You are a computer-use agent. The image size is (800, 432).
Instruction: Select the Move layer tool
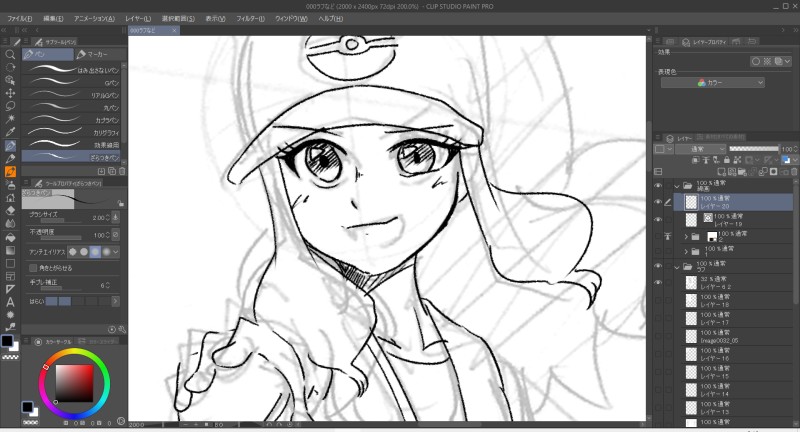tap(10, 93)
